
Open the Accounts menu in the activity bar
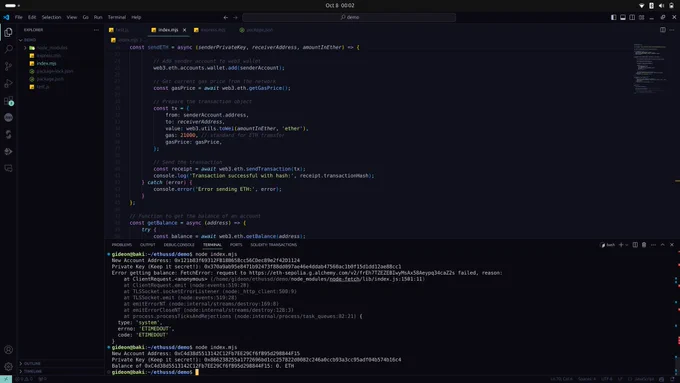coord(8,350)
